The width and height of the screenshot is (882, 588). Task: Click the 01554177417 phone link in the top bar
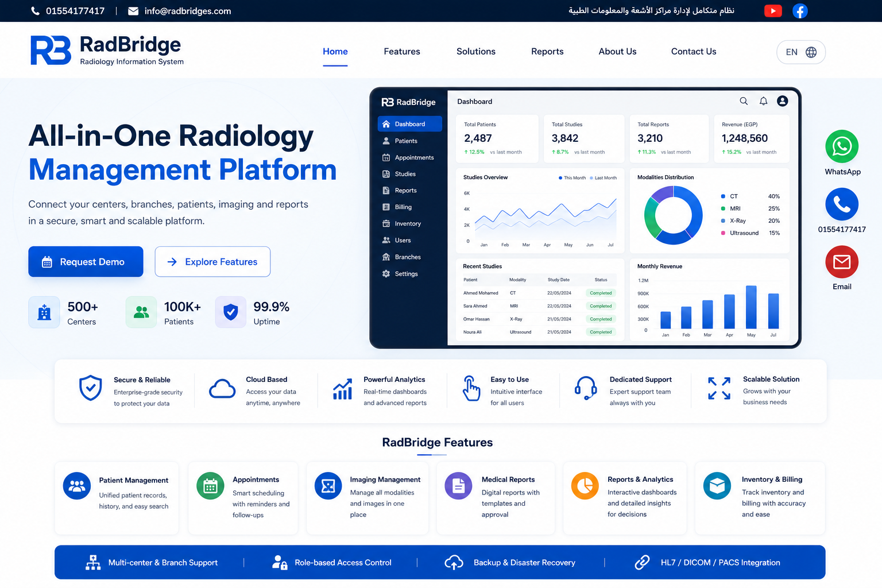point(75,11)
